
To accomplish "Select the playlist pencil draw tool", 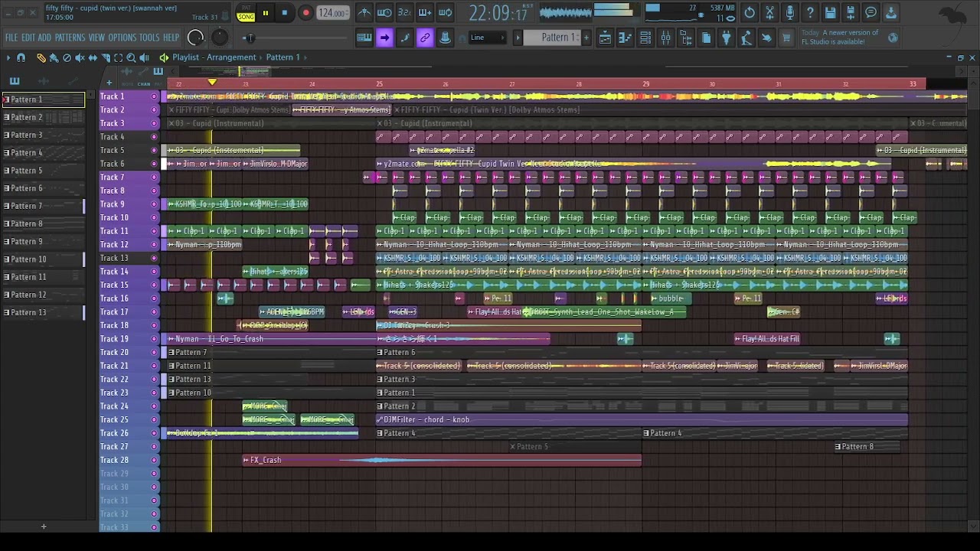I will point(41,57).
